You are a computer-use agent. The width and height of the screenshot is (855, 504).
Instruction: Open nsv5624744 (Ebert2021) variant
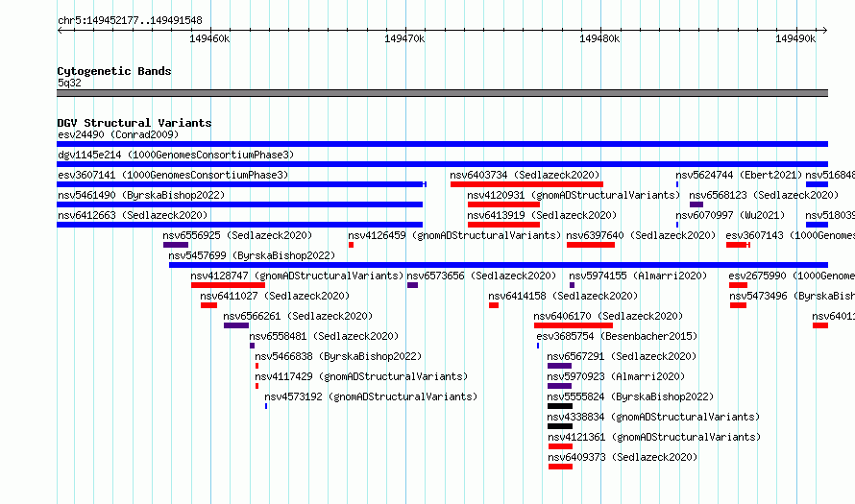[739, 175]
